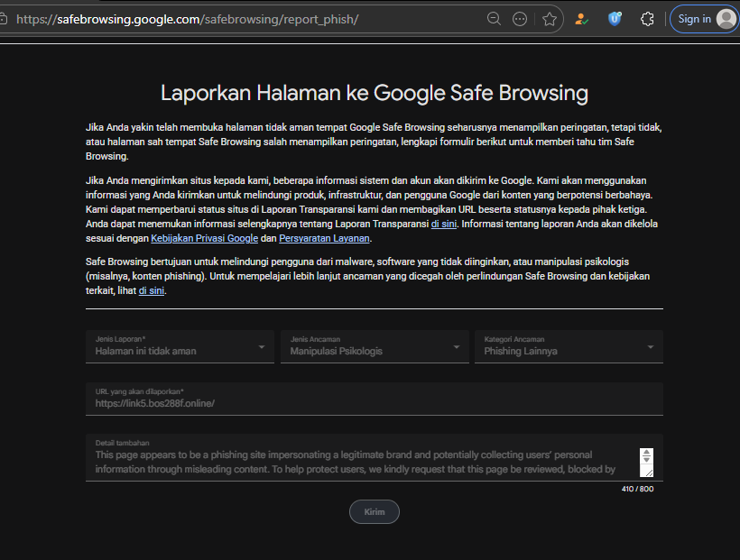Image resolution: width=740 pixels, height=560 pixels.
Task: Click the up arrow in Detail tambahan scrollbar
Action: pyautogui.click(x=646, y=453)
